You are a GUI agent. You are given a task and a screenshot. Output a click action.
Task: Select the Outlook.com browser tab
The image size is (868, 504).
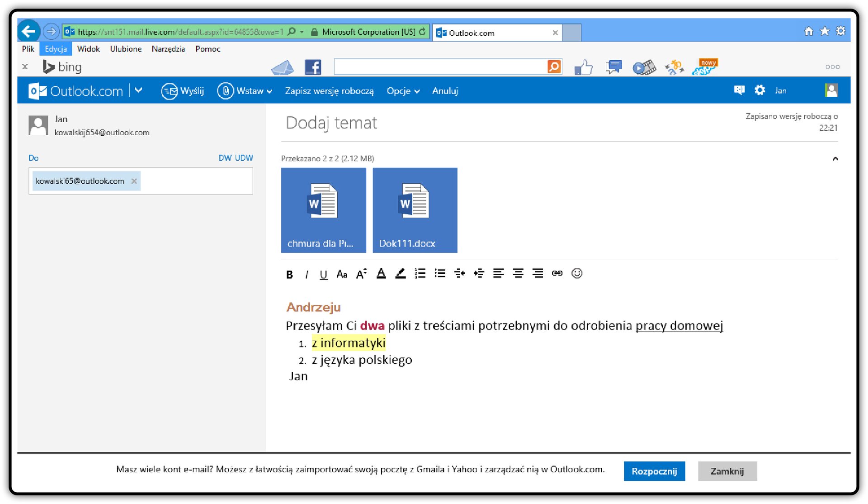click(496, 33)
